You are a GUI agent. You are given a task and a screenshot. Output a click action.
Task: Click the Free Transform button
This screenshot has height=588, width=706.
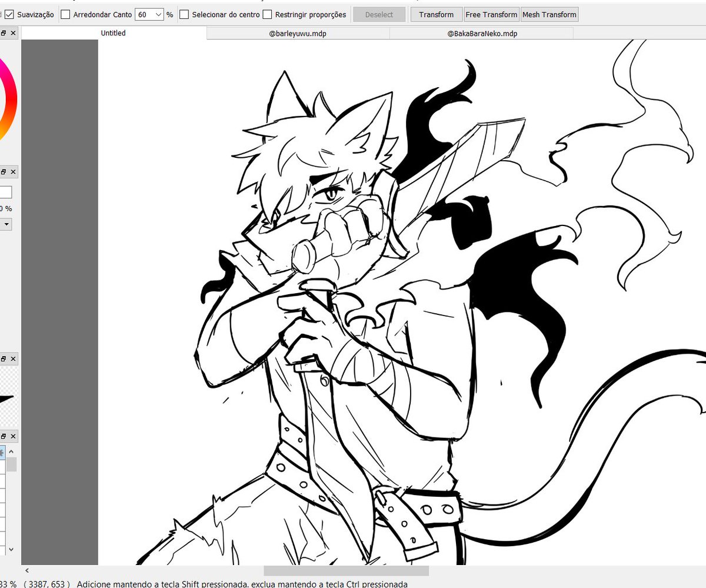click(491, 14)
